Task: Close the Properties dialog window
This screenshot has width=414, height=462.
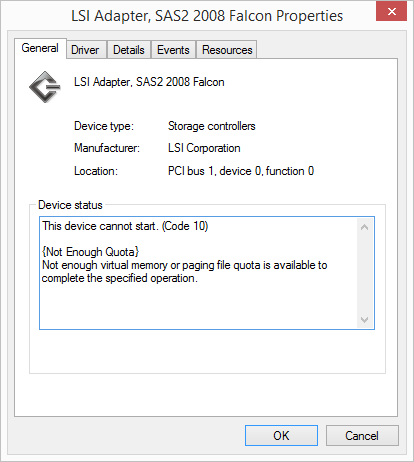Action: point(391,12)
